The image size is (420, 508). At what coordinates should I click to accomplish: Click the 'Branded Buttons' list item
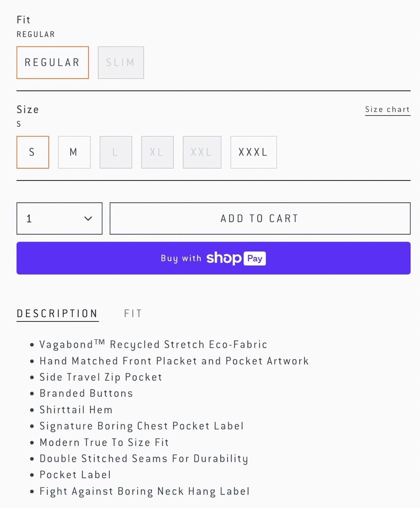[x=86, y=393]
